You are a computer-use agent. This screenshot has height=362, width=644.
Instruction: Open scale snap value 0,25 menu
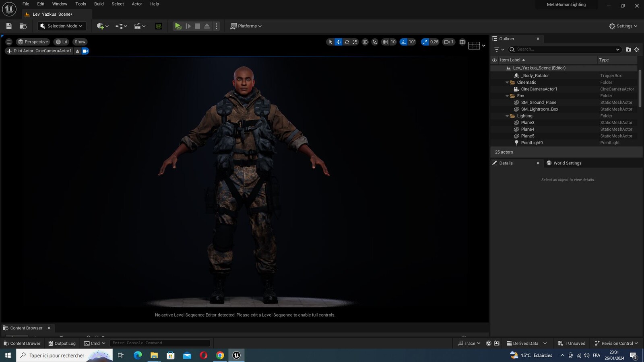pyautogui.click(x=434, y=42)
